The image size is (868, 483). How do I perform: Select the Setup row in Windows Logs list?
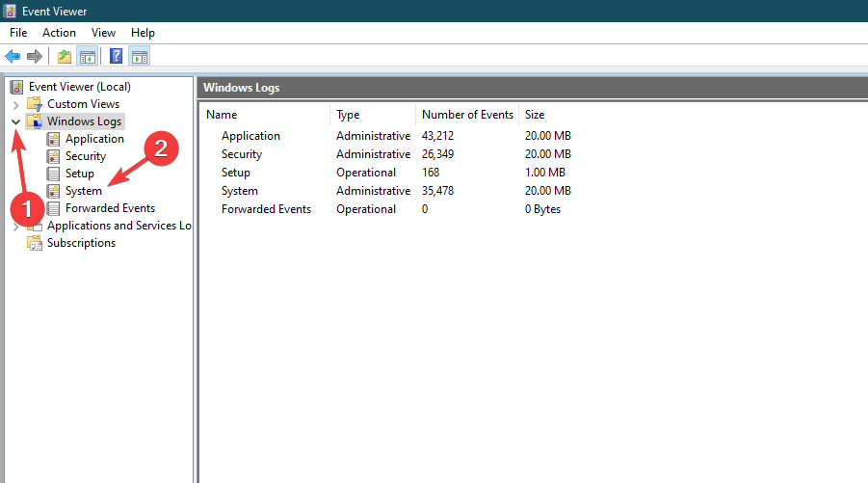coord(387,173)
